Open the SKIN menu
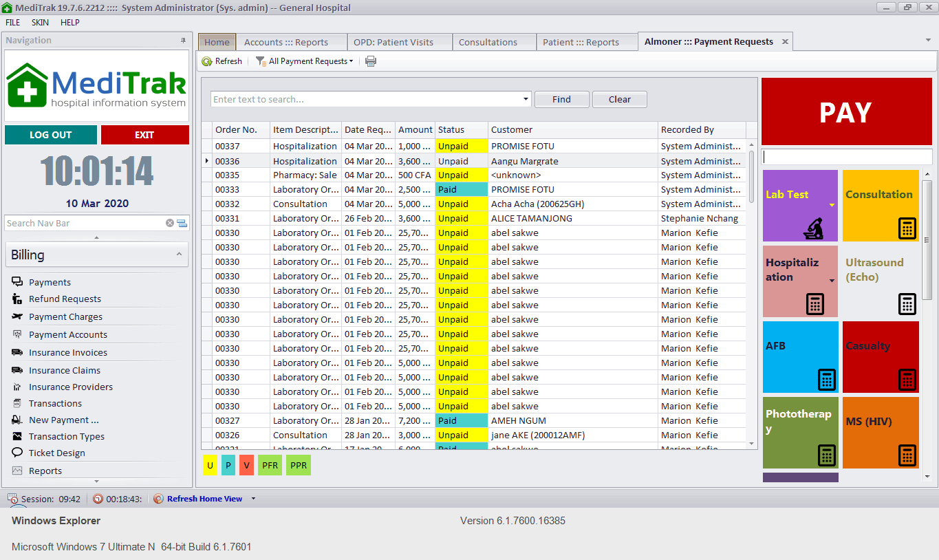The width and height of the screenshot is (939, 560). click(40, 22)
